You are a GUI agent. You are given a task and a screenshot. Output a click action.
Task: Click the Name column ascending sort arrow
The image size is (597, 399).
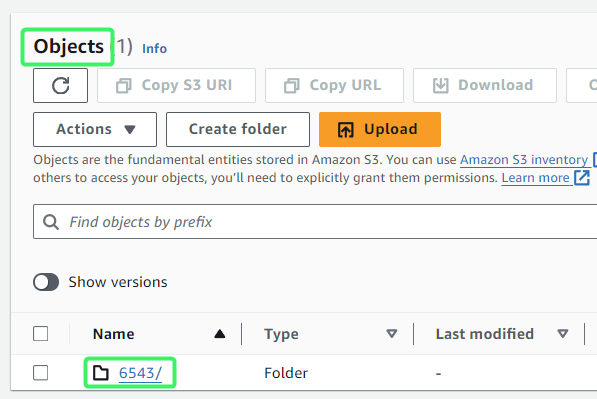pos(220,334)
